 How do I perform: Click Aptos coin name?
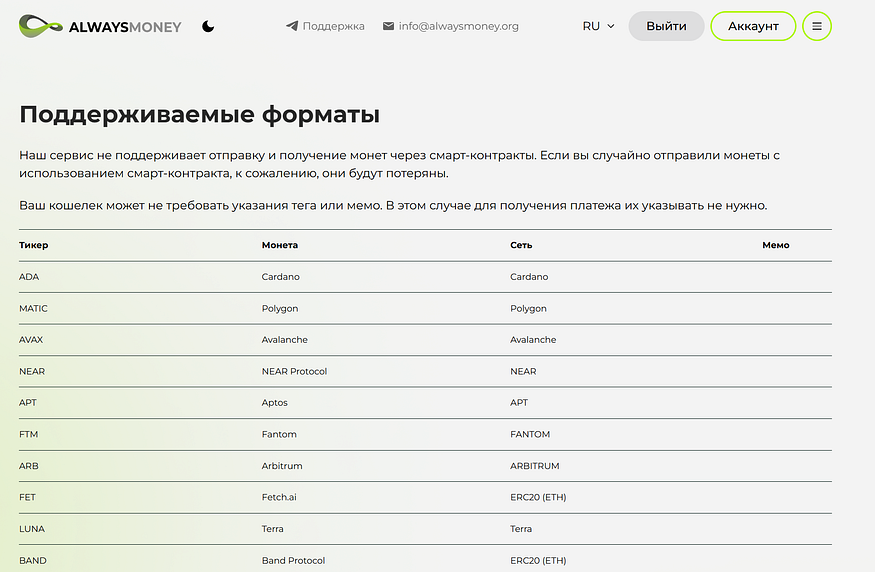click(x=275, y=402)
